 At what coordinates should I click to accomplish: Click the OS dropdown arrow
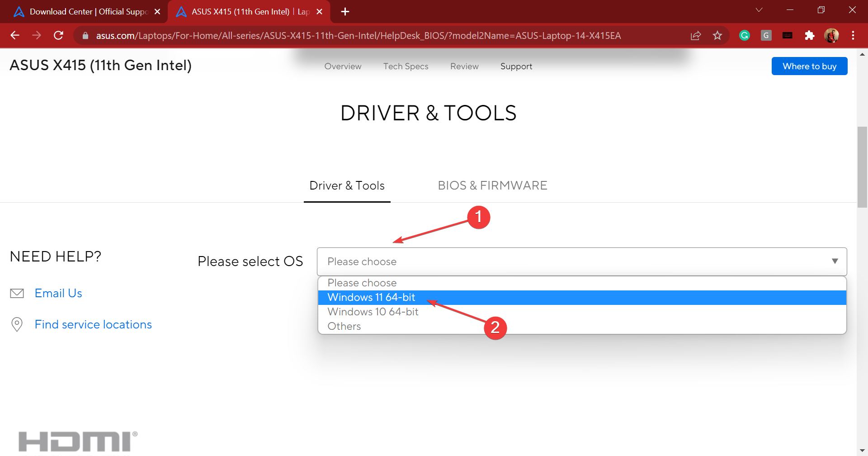[x=835, y=261]
